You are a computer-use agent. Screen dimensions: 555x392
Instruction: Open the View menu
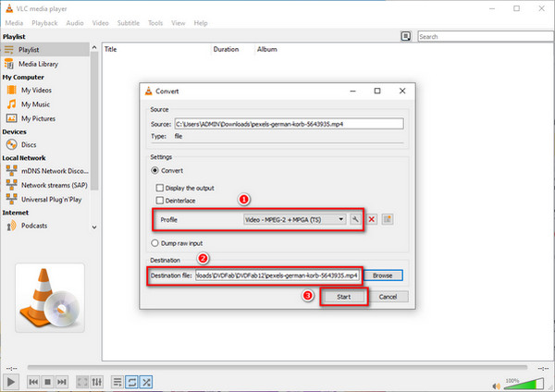[178, 23]
